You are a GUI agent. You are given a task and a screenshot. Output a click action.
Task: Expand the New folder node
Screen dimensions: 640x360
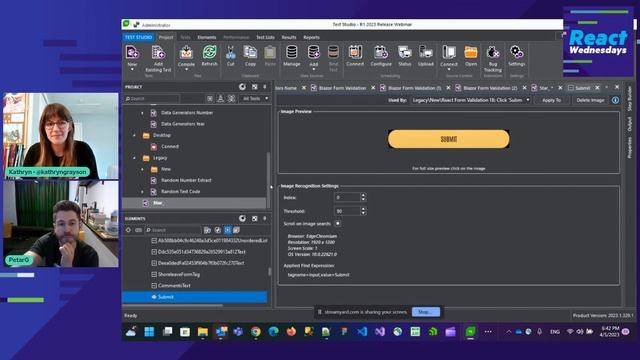142,169
